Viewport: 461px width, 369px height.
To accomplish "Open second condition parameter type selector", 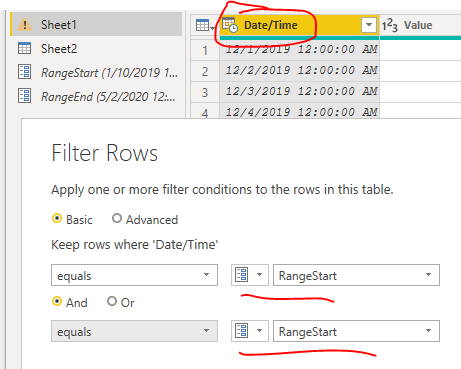I will click(250, 331).
